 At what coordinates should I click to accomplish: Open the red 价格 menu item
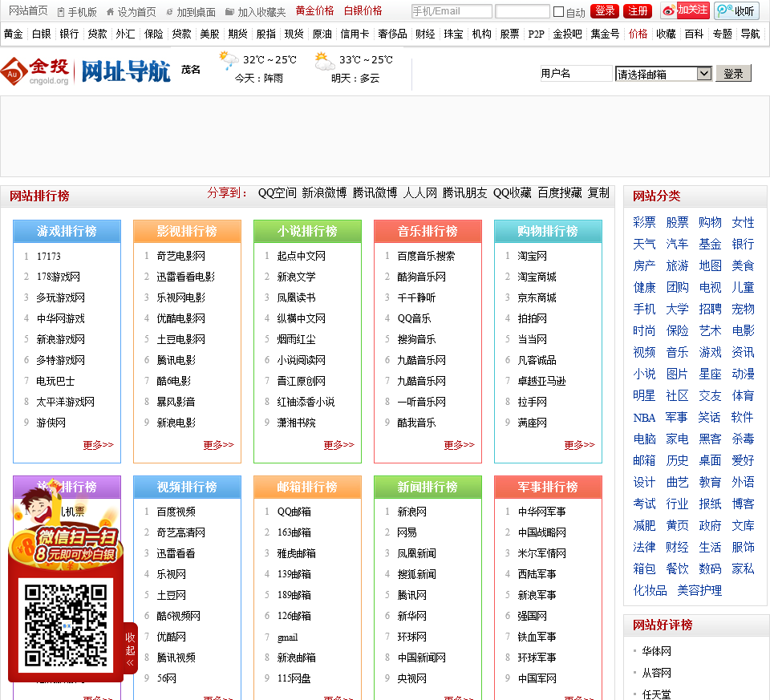[638, 34]
